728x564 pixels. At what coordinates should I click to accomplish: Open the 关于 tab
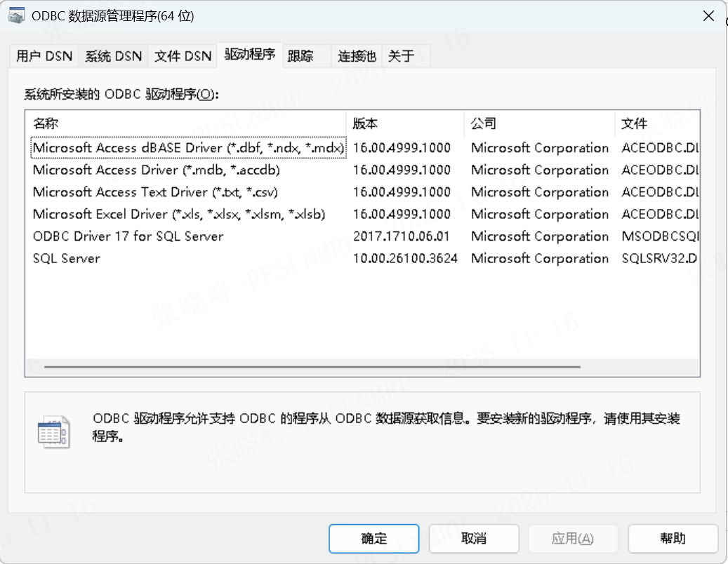406,56
